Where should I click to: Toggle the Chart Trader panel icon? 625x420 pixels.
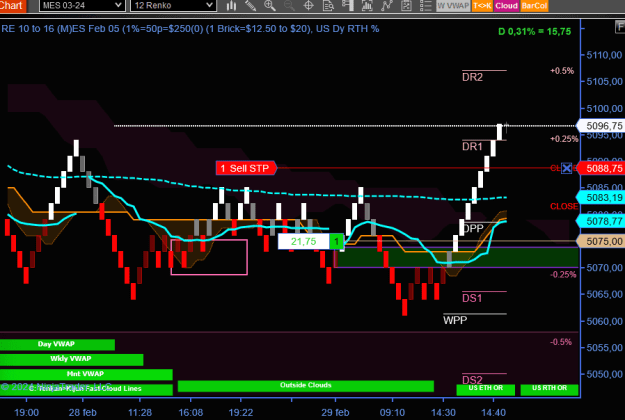tap(348, 6)
